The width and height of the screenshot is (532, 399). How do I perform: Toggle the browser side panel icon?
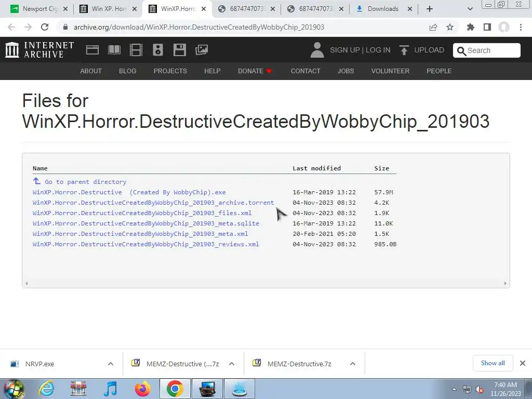pyautogui.click(x=487, y=27)
